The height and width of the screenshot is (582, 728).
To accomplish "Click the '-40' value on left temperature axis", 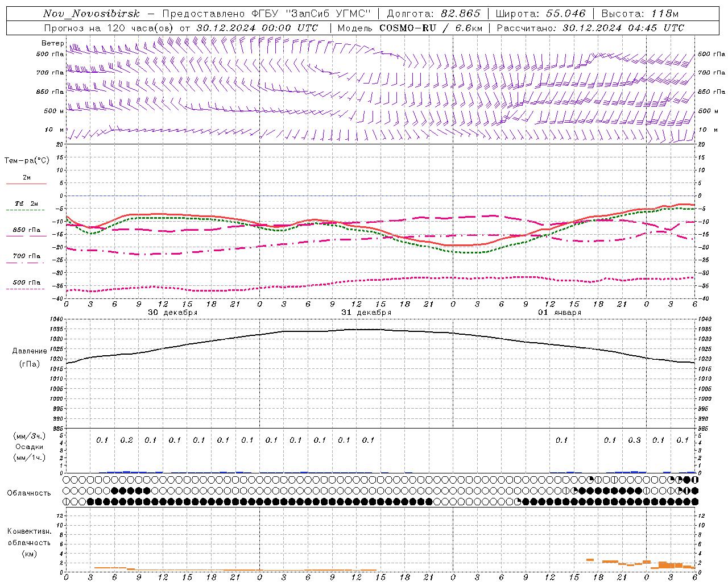I will coord(59,298).
